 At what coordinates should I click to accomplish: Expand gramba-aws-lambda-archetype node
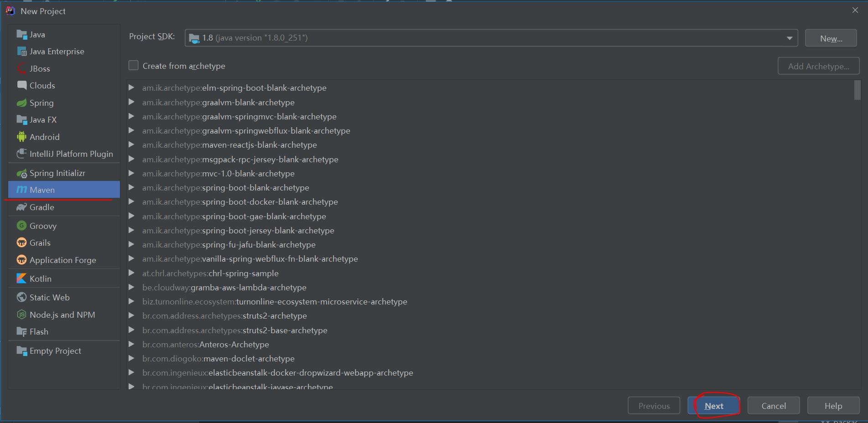(131, 287)
